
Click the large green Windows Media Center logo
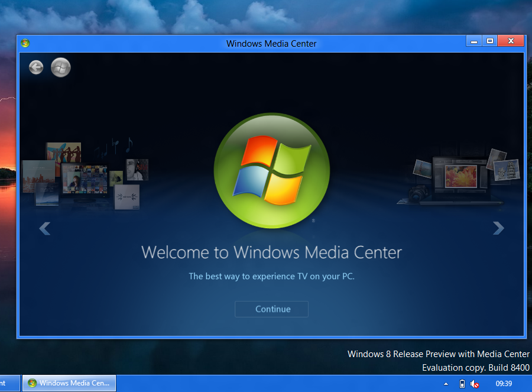271,171
